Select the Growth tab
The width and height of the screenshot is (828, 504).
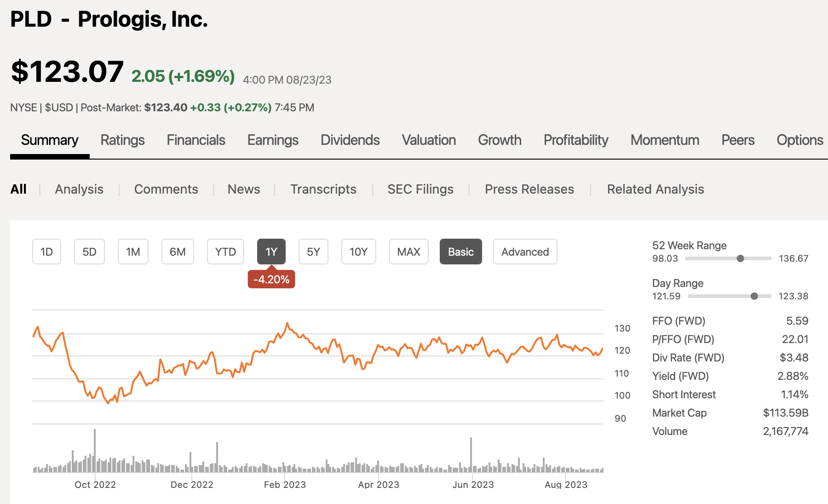tap(500, 140)
